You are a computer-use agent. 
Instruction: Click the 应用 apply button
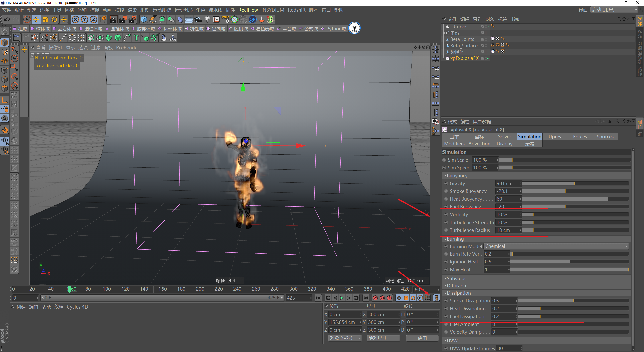pos(422,338)
